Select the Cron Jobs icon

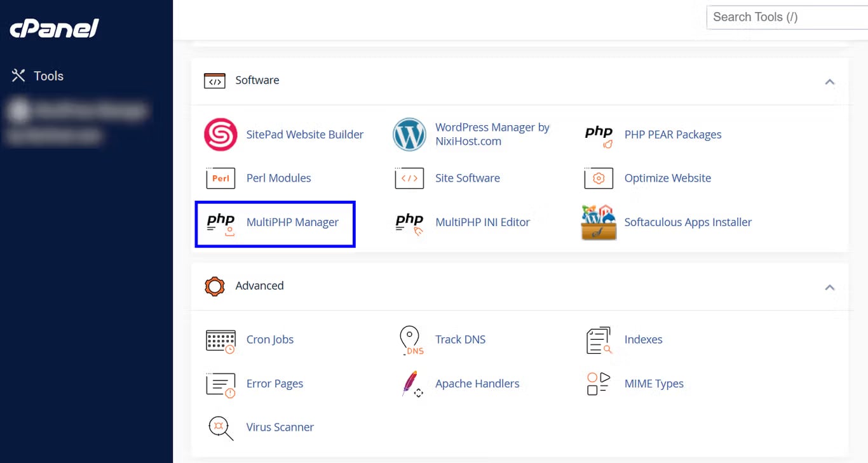[220, 340]
